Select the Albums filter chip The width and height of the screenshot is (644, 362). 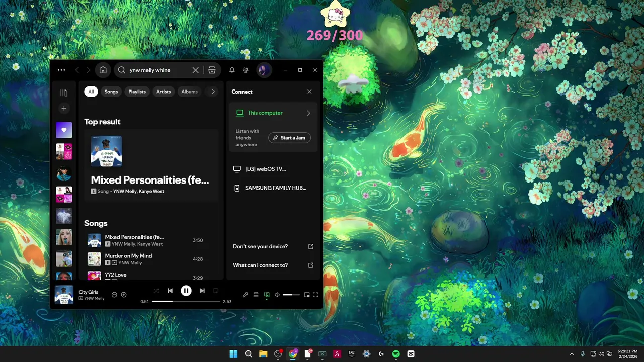click(190, 92)
